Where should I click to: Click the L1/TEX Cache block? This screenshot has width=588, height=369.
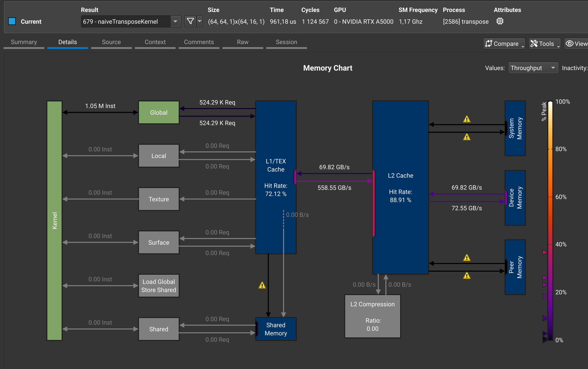tap(276, 177)
